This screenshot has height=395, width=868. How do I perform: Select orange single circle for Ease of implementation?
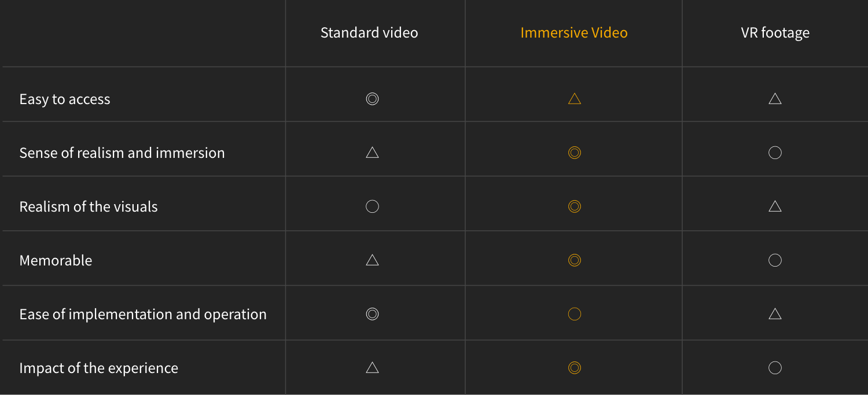point(574,314)
